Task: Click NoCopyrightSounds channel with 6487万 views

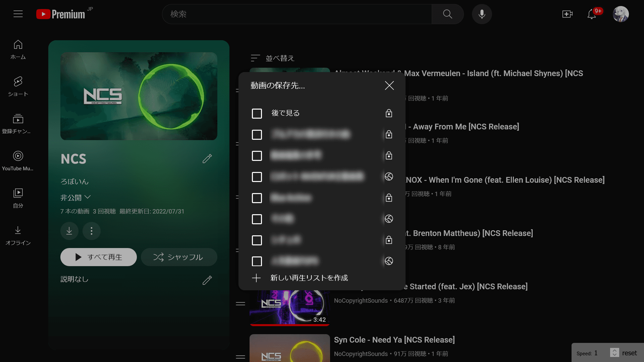Action: pyautogui.click(x=361, y=301)
